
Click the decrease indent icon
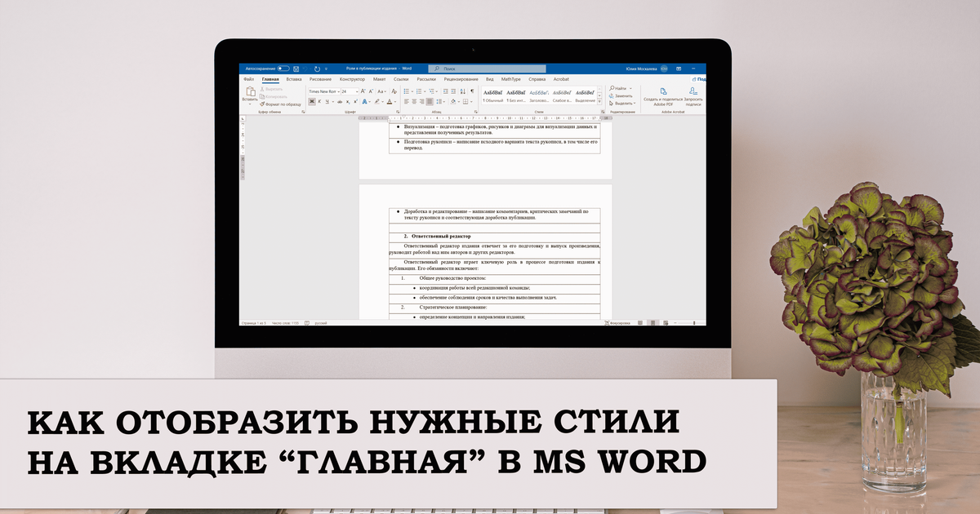[x=446, y=91]
